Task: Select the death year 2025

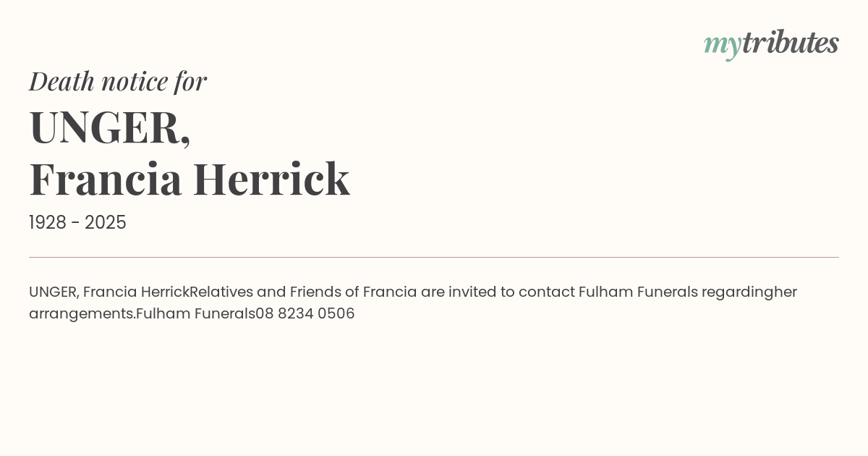Action: (x=106, y=223)
